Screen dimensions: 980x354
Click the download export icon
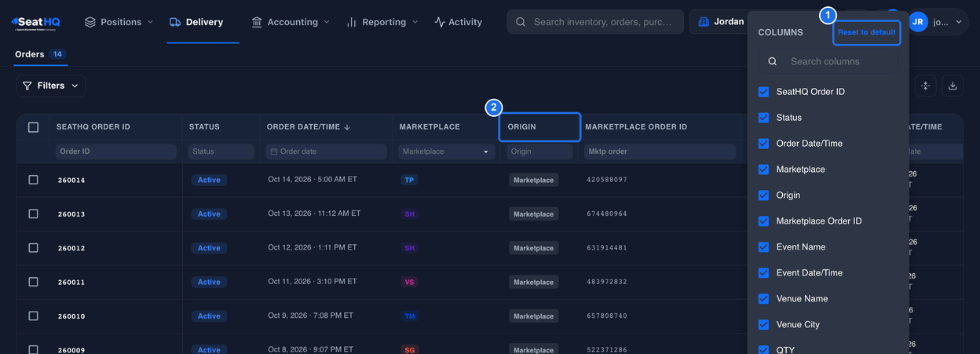tap(953, 86)
